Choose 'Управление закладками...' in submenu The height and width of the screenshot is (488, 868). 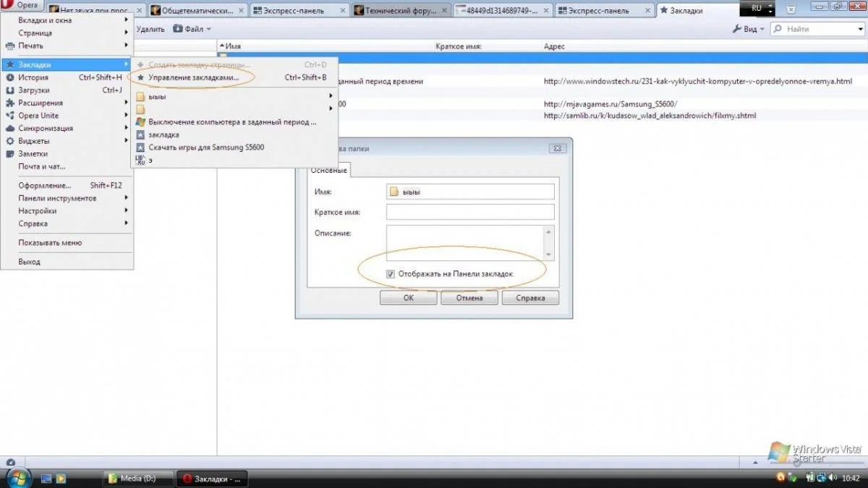pos(234,77)
